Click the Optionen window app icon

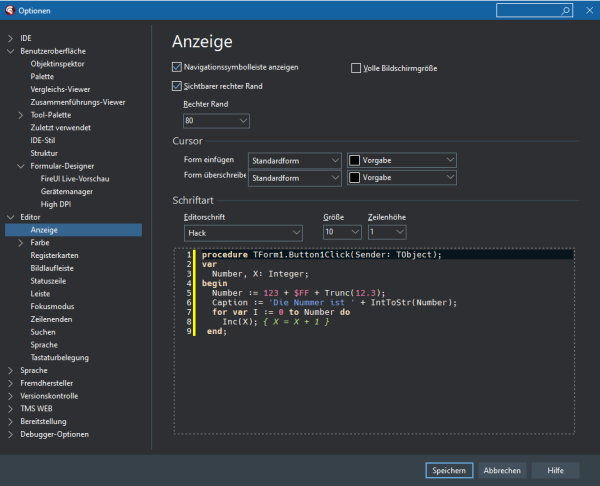coord(8,10)
